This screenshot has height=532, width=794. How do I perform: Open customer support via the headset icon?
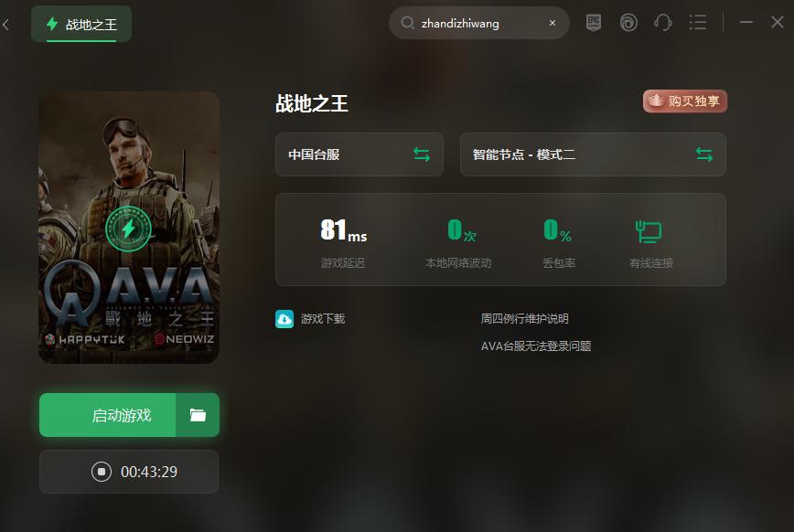click(662, 22)
